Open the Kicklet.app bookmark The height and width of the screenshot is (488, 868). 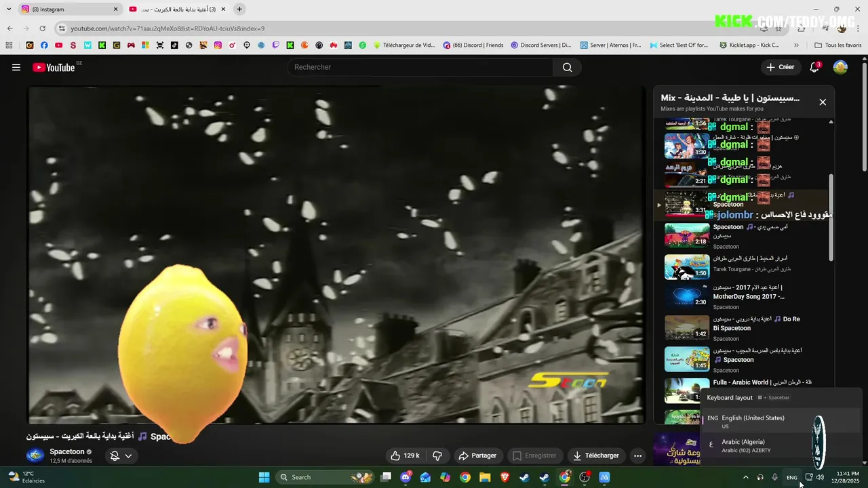click(x=749, y=45)
